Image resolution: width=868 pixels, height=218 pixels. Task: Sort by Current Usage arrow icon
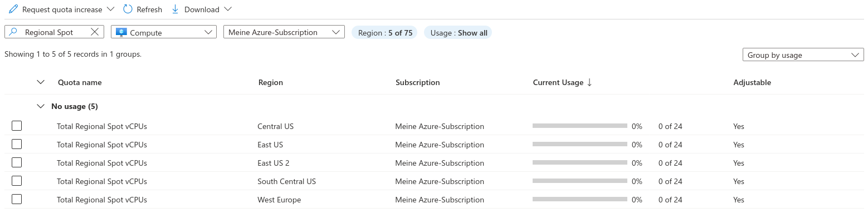point(589,82)
